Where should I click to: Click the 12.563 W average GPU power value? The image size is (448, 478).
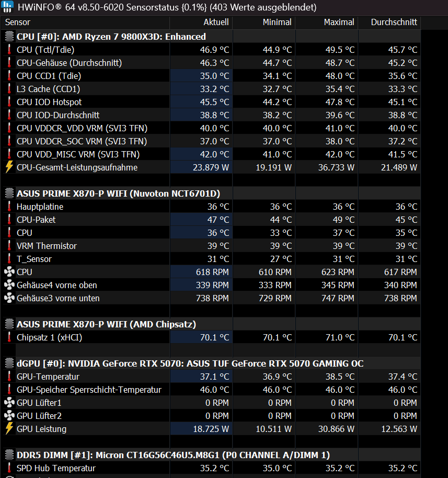pos(399,429)
